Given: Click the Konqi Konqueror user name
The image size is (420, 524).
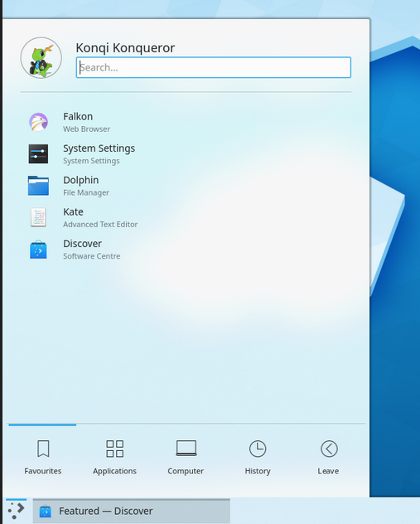Looking at the screenshot, I should (125, 48).
